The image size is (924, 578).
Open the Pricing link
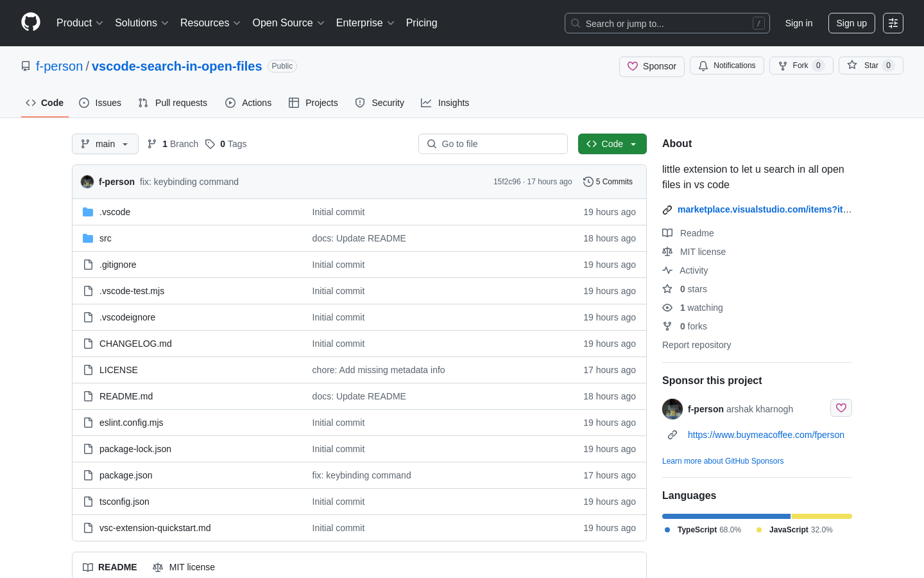click(x=422, y=23)
